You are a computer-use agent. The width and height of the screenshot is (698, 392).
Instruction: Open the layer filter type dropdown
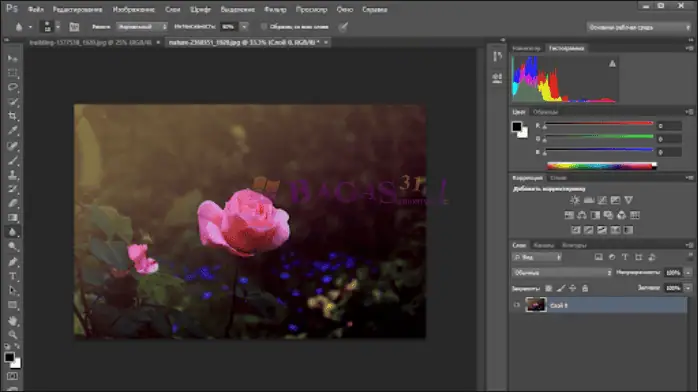tap(536, 257)
